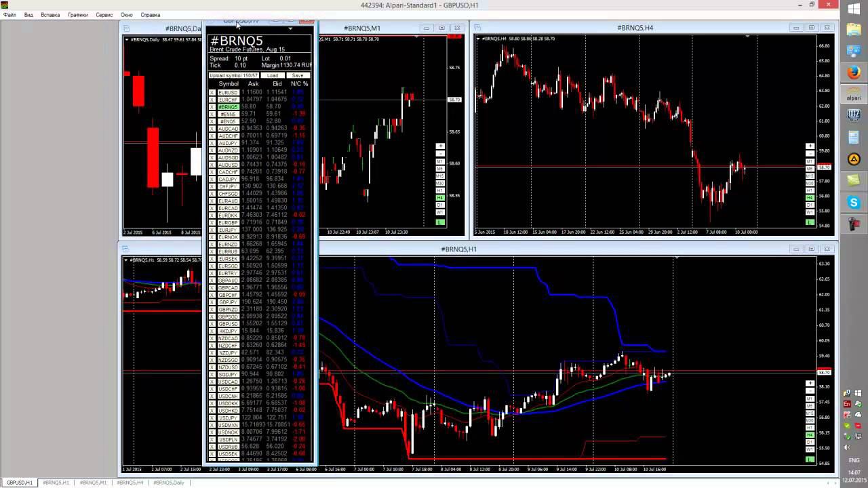Click the green L button on bottom H1 chart
This screenshot has width=868, height=488.
810,460
